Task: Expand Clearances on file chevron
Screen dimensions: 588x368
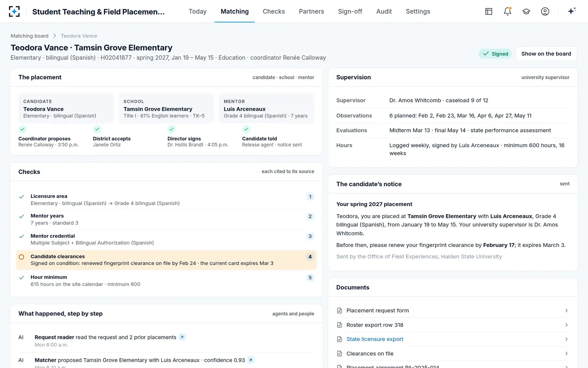Action: point(566,354)
